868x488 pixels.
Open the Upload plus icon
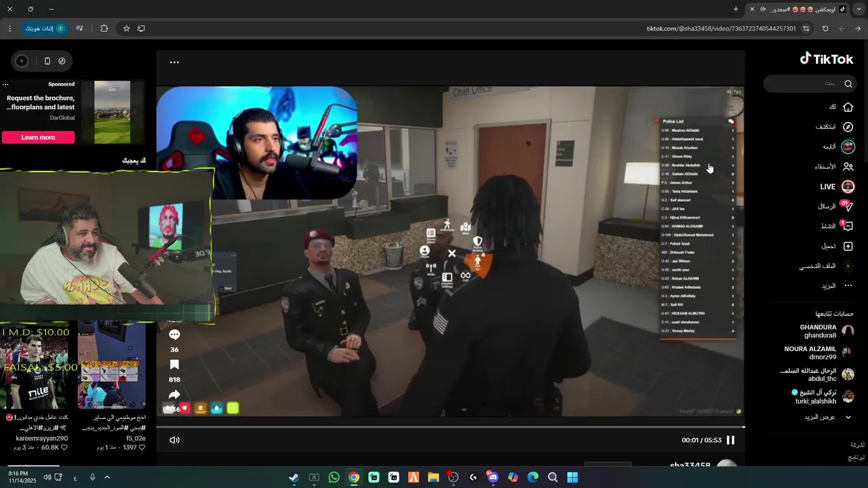tap(848, 246)
